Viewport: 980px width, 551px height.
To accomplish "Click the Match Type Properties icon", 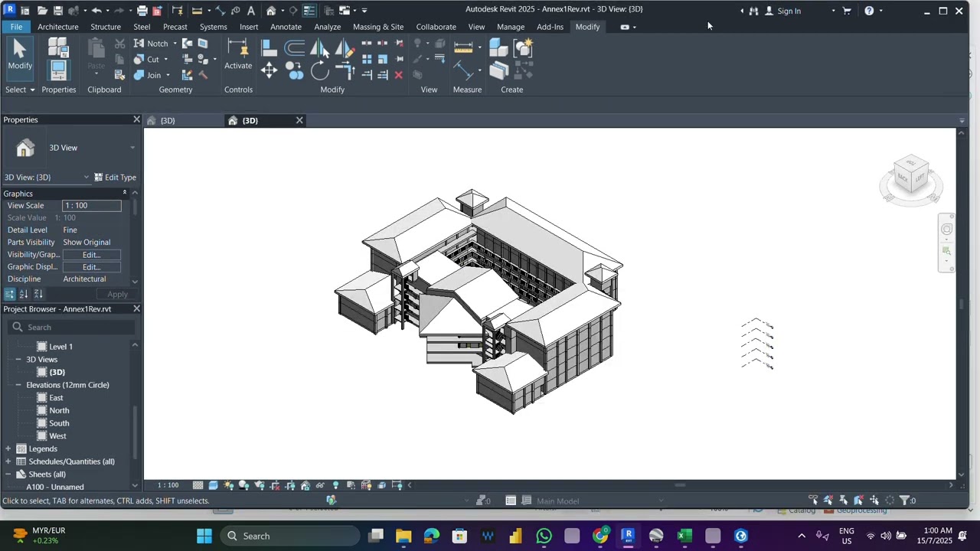I will 119,75.
